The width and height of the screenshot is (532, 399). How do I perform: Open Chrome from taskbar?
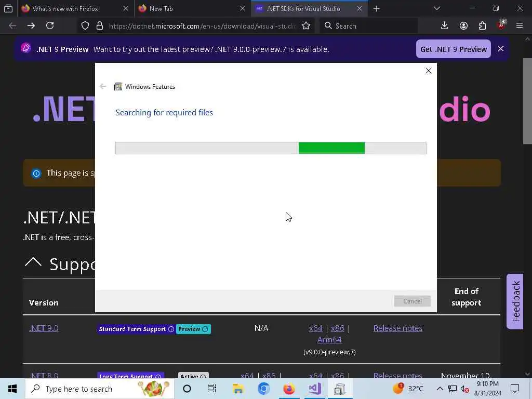[263, 389]
